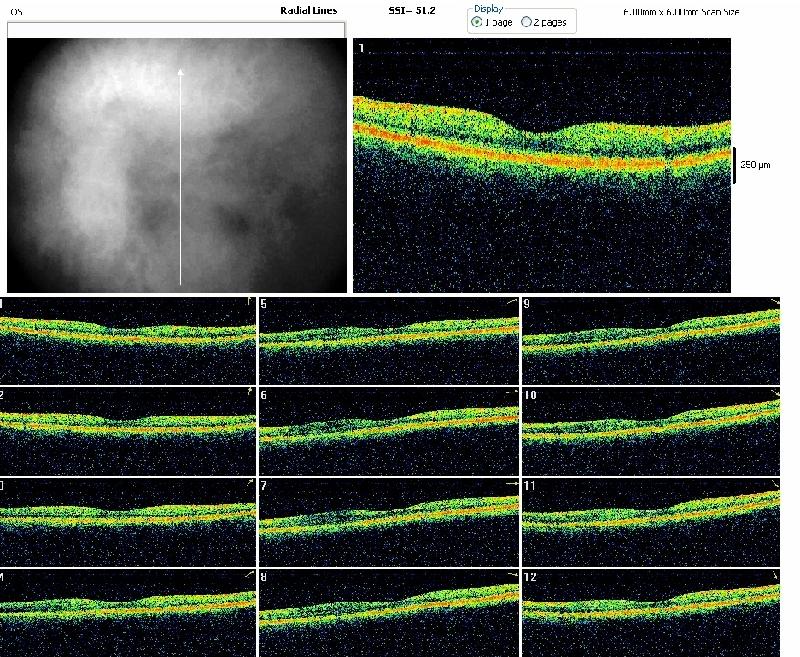Image resolution: width=800 pixels, height=657 pixels.
Task: Click the large main OCT B-scan image
Action: (x=542, y=165)
